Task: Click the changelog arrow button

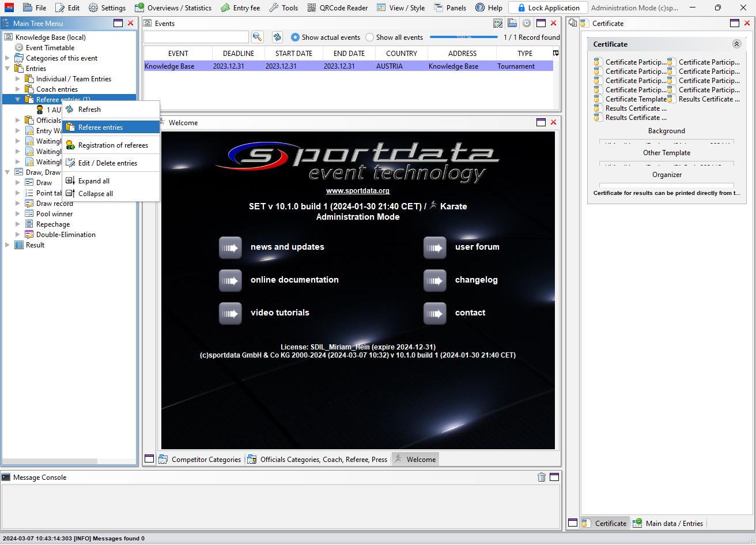Action: (x=435, y=281)
